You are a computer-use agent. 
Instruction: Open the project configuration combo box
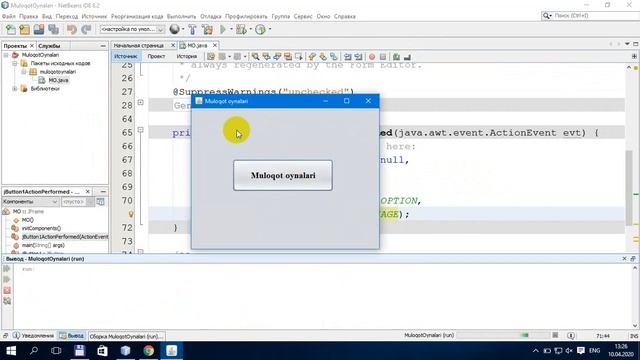coord(132,29)
